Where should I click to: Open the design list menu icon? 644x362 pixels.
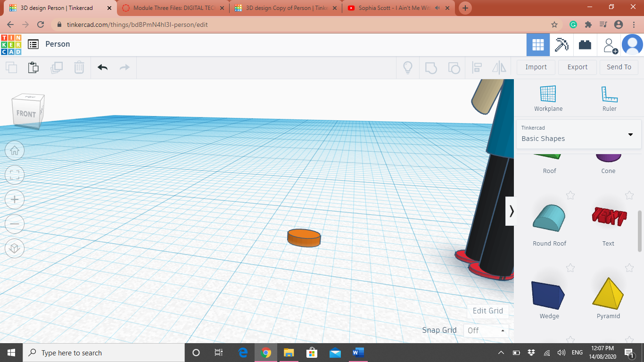click(33, 44)
